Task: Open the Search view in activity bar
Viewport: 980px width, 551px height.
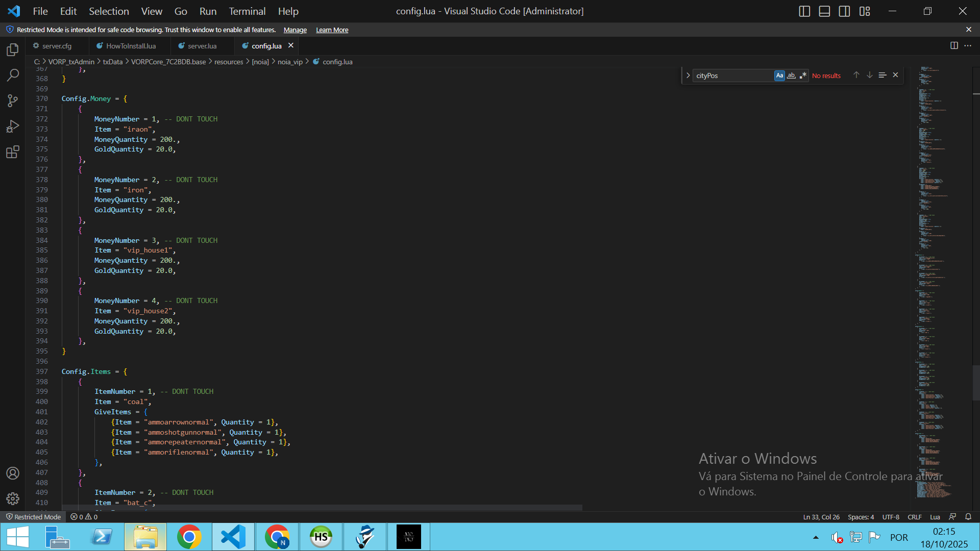Action: 13,75
